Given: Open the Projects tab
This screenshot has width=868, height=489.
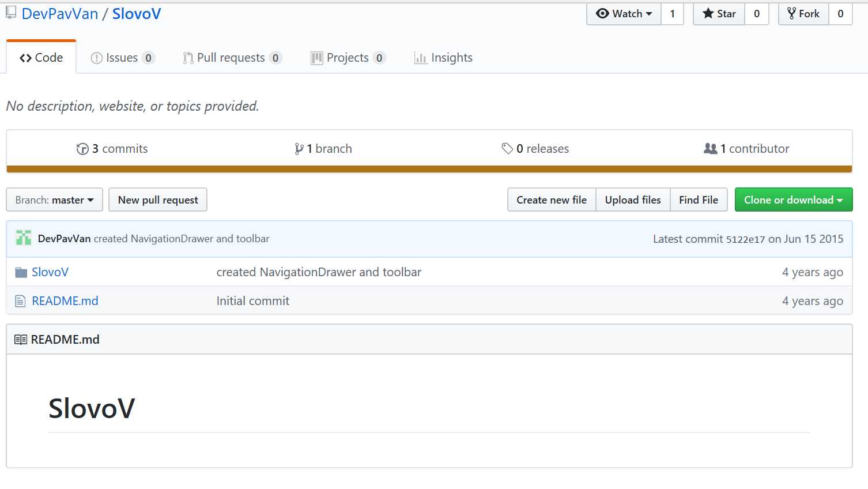Looking at the screenshot, I should 348,58.
